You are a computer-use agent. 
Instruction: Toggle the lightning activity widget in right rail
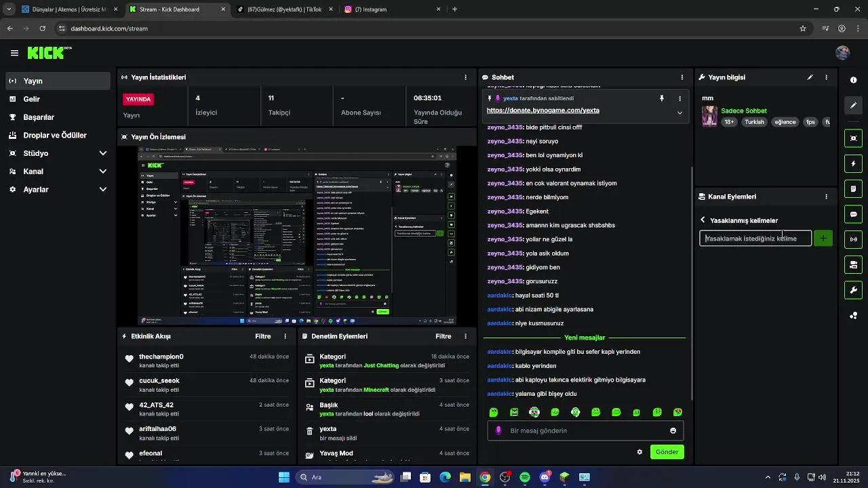pos(853,164)
